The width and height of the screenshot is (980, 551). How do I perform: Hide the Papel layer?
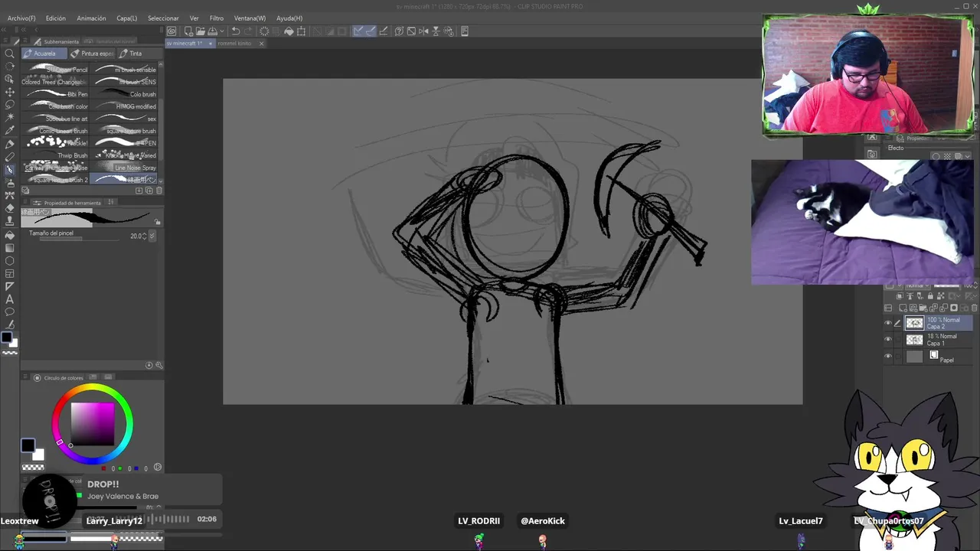[888, 357]
